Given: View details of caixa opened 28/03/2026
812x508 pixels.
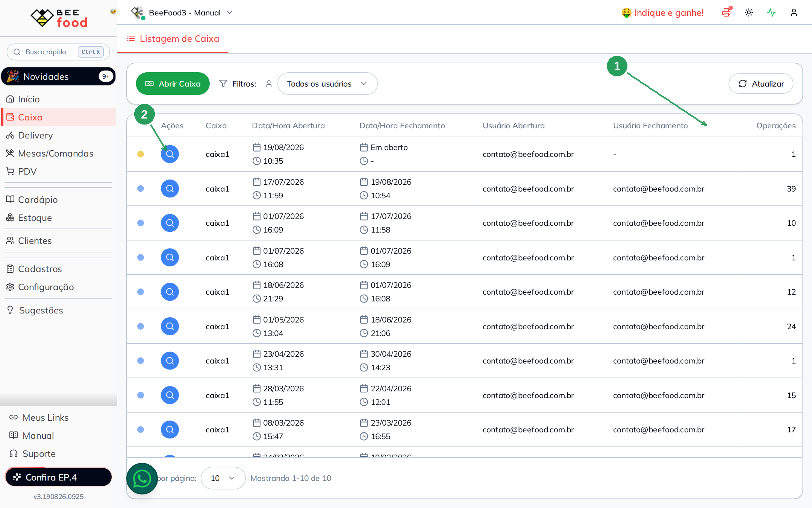Looking at the screenshot, I should [170, 395].
